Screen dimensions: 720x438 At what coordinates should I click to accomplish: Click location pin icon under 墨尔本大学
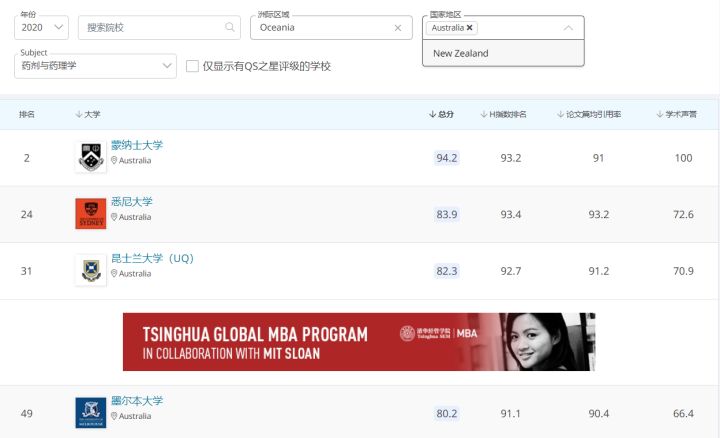pos(114,416)
